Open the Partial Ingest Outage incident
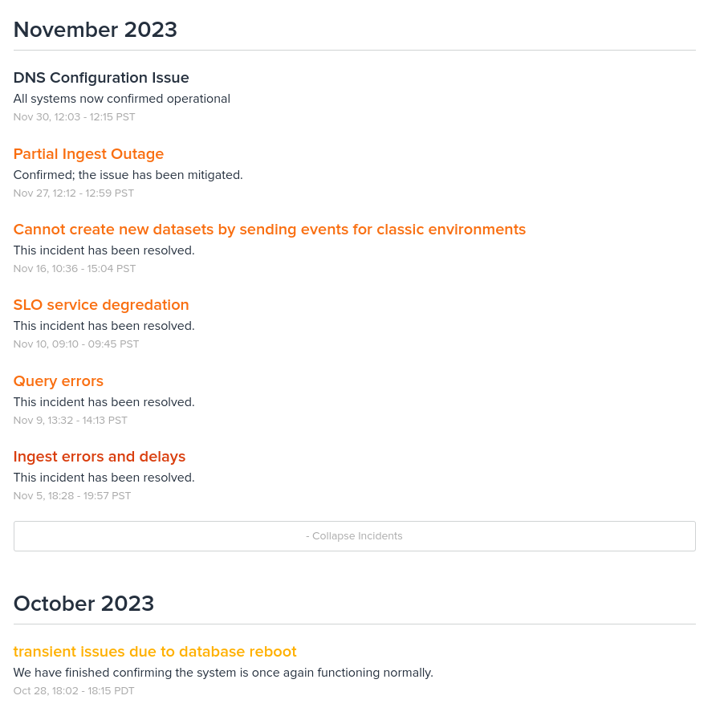Image resolution: width=728 pixels, height=720 pixels. coord(88,153)
